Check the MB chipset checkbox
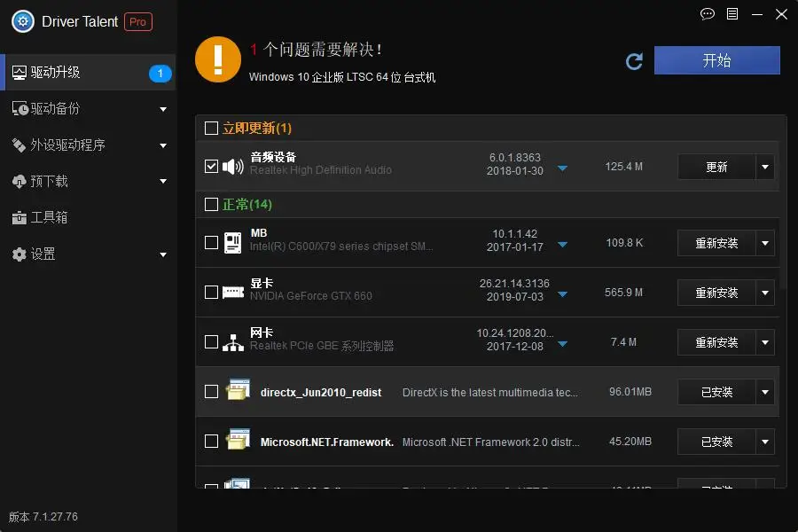798x532 pixels. pos(211,242)
